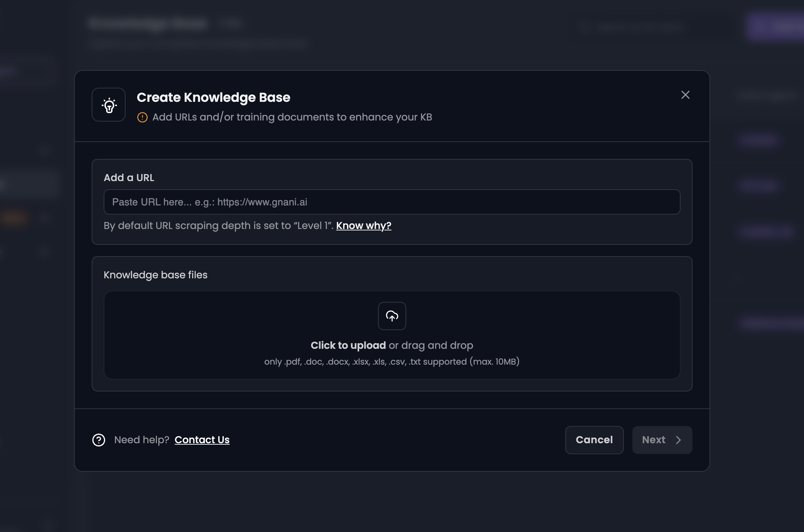804x532 pixels.
Task: Open the Know why? link
Action: 364,225
